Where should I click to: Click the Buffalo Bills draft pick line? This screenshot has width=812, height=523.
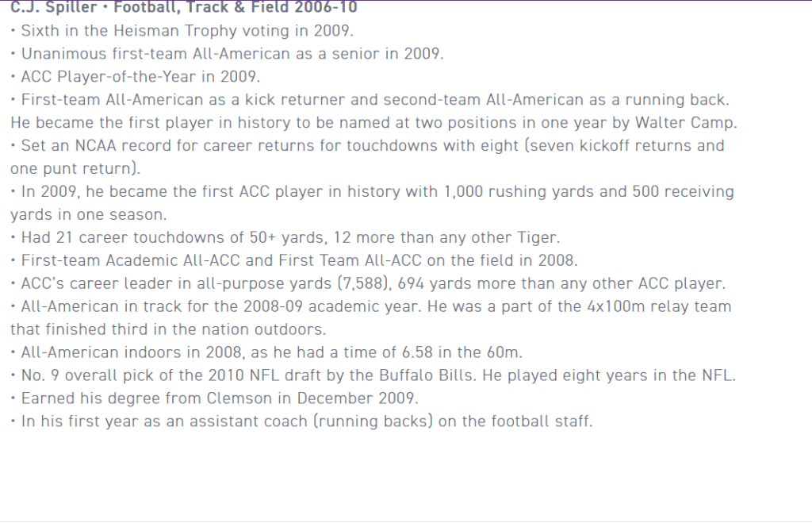(373, 375)
